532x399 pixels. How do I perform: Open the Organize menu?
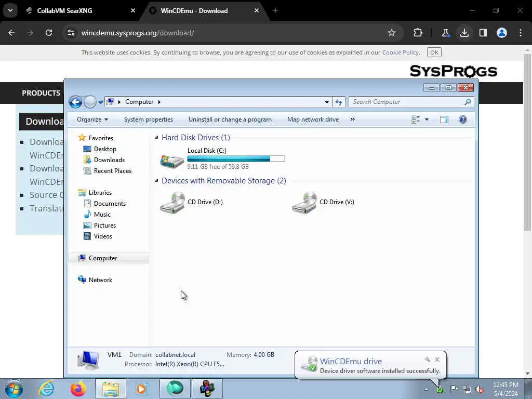(x=92, y=119)
